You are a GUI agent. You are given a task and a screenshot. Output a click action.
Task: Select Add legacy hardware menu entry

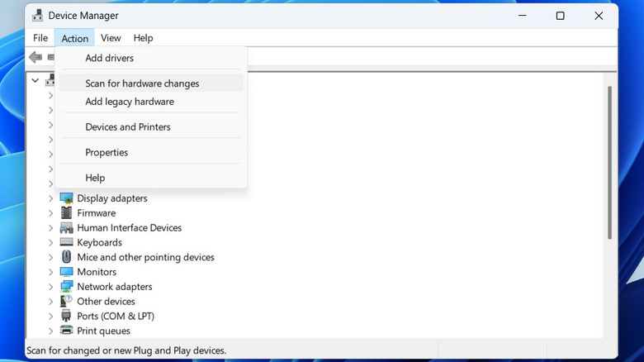(130, 102)
